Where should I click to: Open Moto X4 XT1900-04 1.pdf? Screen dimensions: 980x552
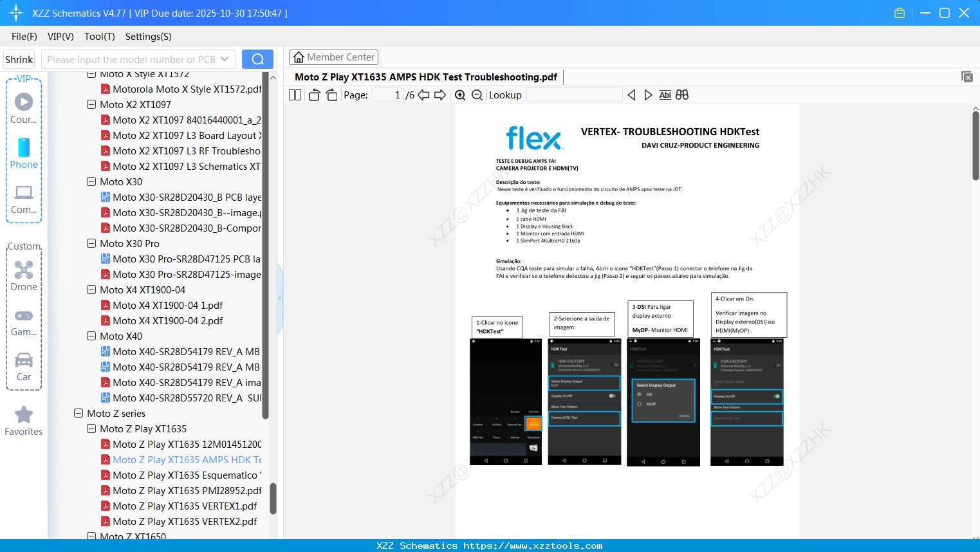pyautogui.click(x=162, y=305)
